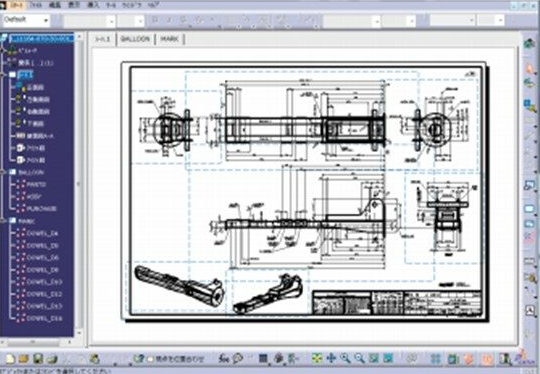Toggle the checkbox beside the help icon
This screenshot has width=540, height=374.
[x=150, y=359]
